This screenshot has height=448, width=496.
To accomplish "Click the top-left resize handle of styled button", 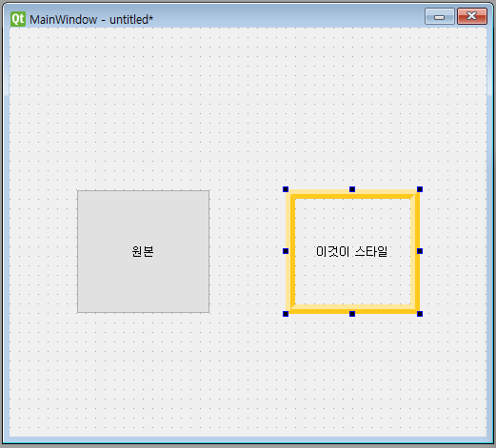I will click(286, 189).
